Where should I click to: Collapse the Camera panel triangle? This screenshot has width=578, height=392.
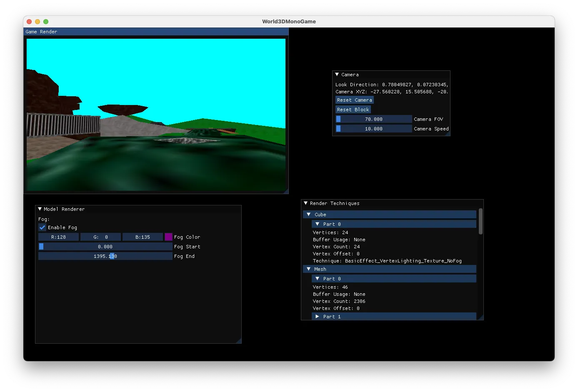pos(337,75)
